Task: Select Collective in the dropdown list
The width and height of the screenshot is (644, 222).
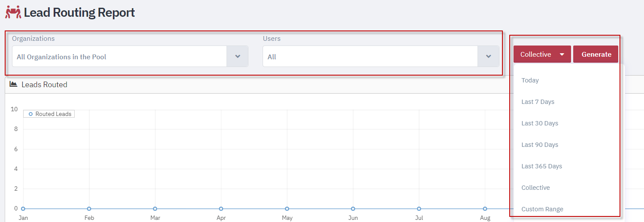Action: (535, 188)
